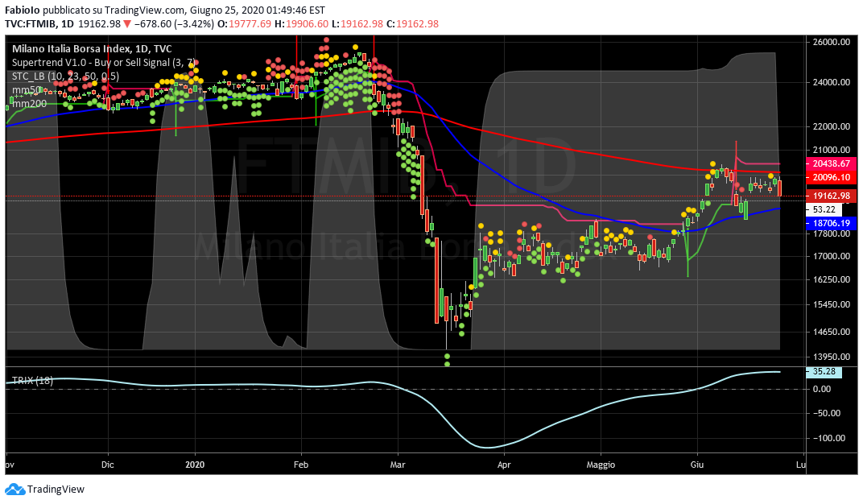Click the L:19162.98 low value

(x=357, y=23)
